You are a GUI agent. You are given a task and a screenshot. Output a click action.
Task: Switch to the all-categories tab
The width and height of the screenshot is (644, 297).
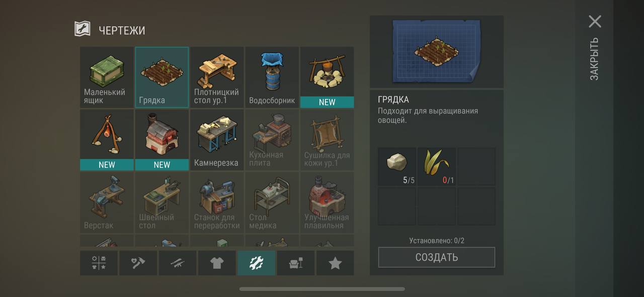coord(99,263)
